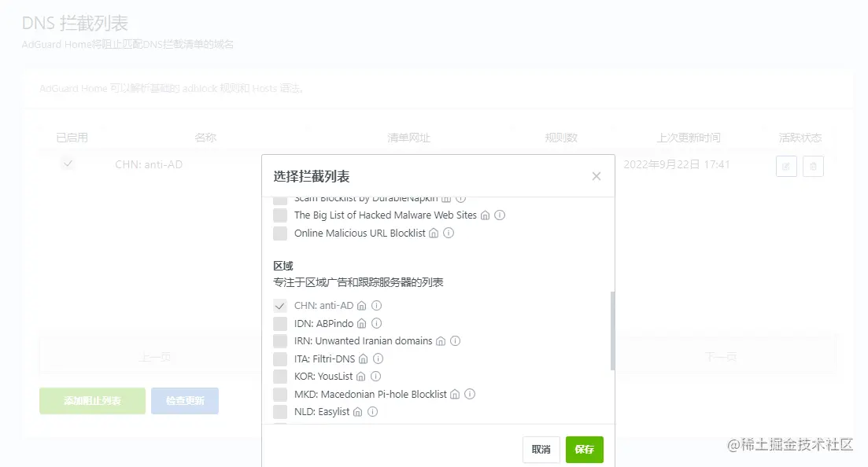Open homepage icon for NLD: Easylist
Screen dimensions: 868x467
point(357,412)
